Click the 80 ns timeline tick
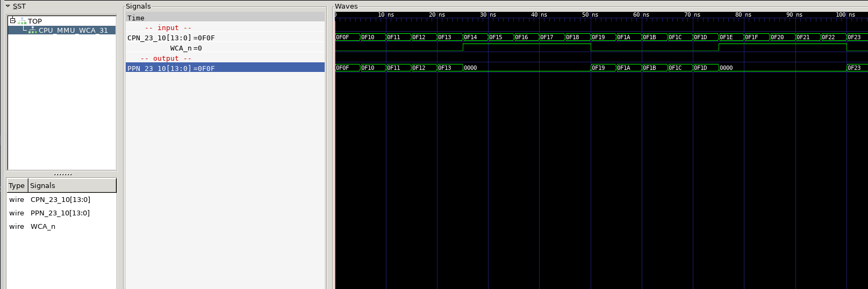The image size is (868, 289). (x=744, y=15)
